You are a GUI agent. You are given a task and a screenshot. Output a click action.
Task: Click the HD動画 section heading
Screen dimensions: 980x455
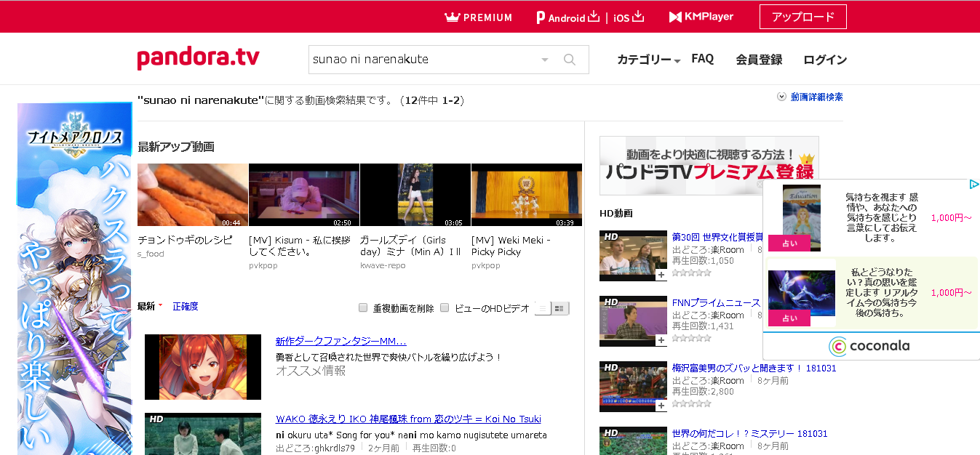click(x=616, y=213)
